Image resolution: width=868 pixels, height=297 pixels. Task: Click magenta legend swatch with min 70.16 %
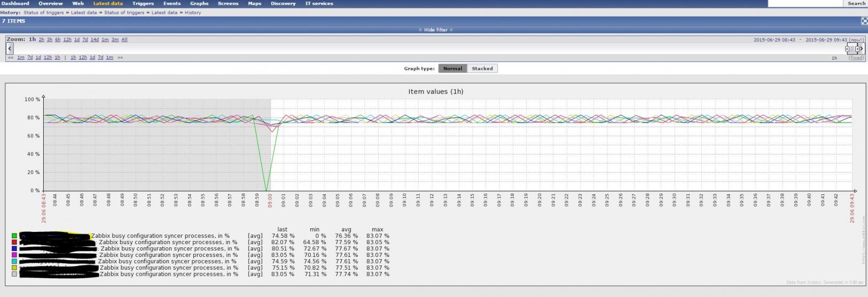(14, 255)
